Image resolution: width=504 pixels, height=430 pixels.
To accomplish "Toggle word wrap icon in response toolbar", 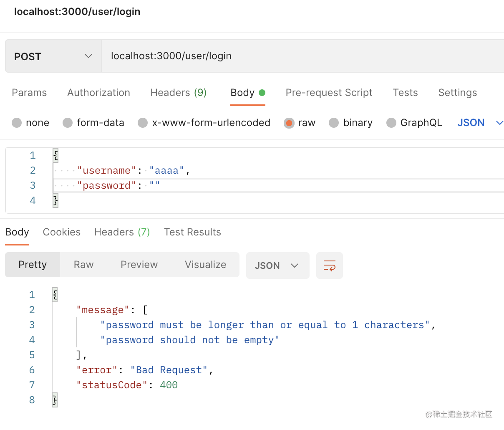I will coord(329,266).
